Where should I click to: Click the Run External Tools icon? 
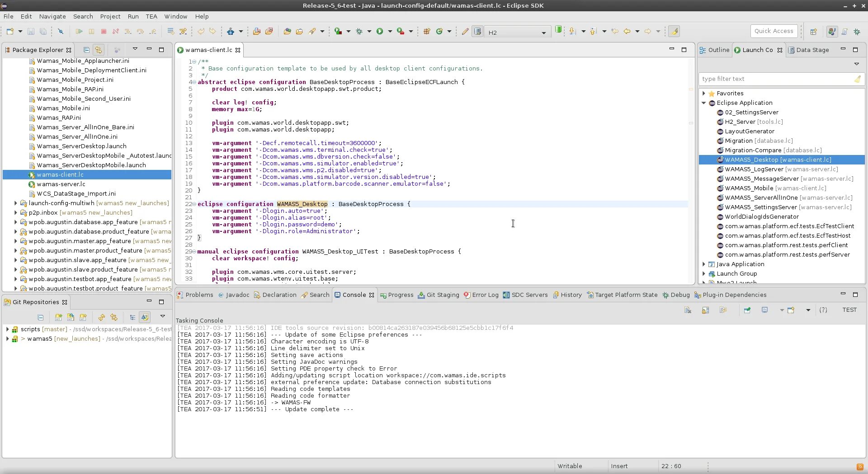pyautogui.click(x=400, y=32)
